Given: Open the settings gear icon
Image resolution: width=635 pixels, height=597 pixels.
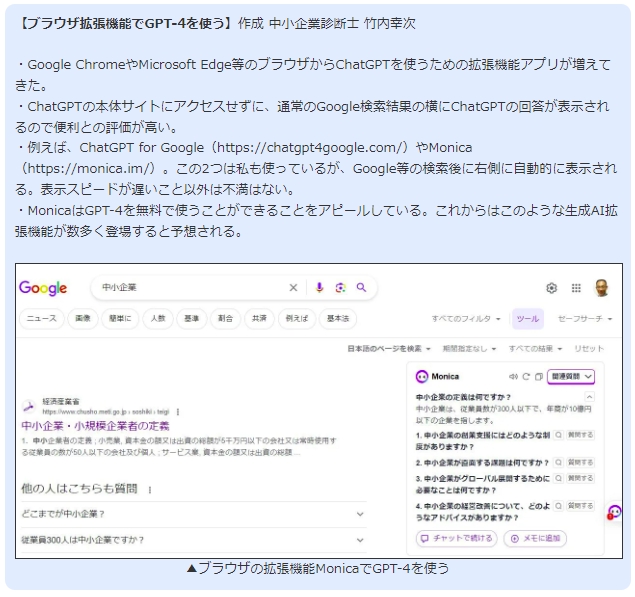Looking at the screenshot, I should click(552, 288).
